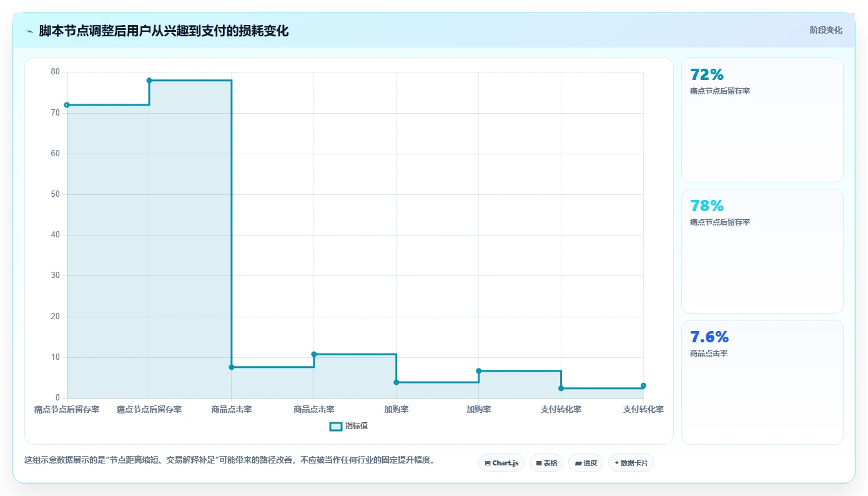Click the y-axis label 60
868x496 pixels.
point(55,154)
